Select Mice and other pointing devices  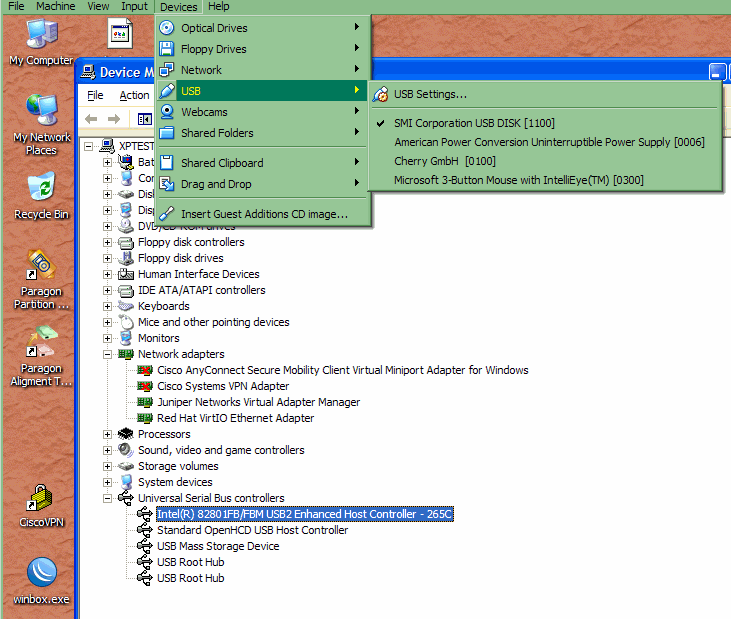click(214, 323)
